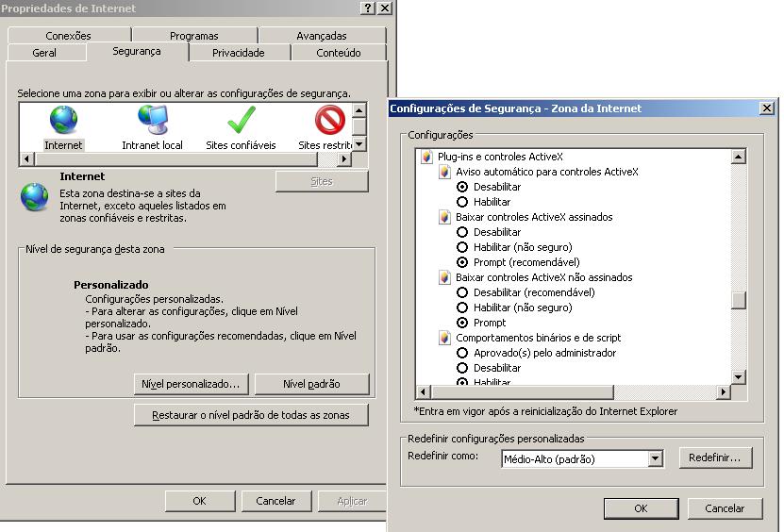Click the Nível personalizado button

click(192, 384)
